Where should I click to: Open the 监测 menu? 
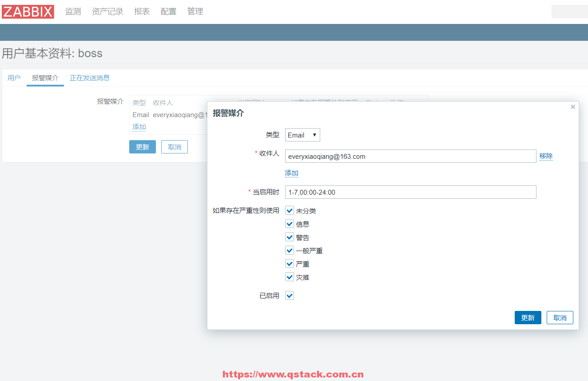click(73, 12)
